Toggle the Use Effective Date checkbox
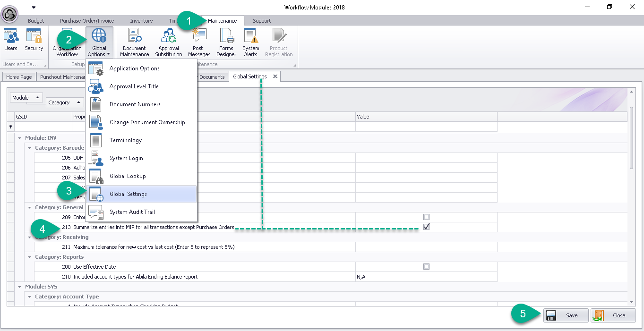The image size is (644, 331). [426, 267]
